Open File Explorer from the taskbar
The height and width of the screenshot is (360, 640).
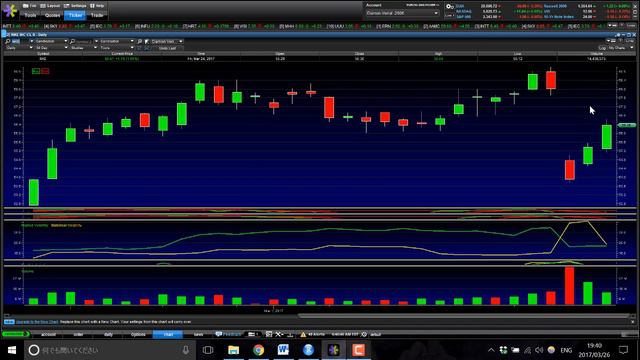(233, 350)
